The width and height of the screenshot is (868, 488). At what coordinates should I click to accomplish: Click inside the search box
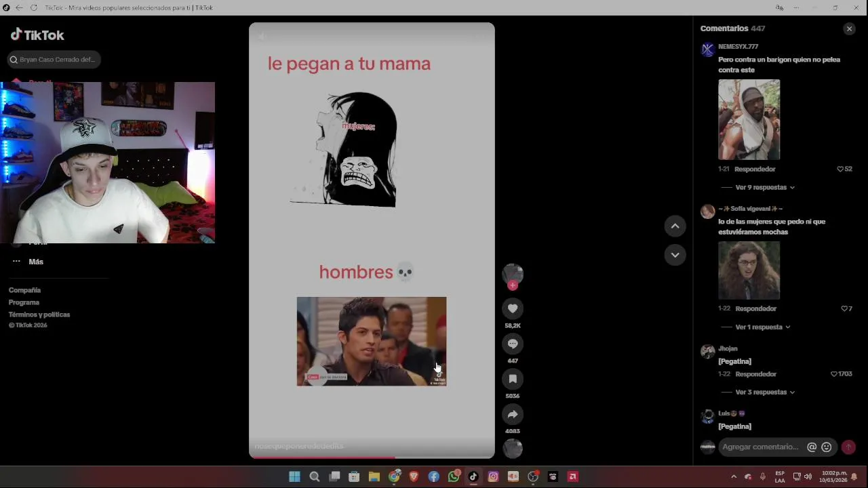[x=54, y=60]
